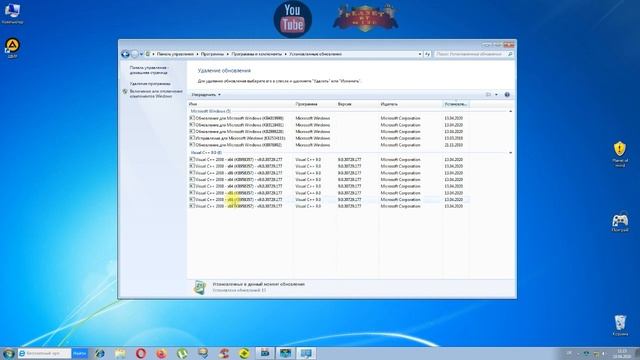The image size is (640, 360).
Task: Sort by the Программа column header
Action: click(x=314, y=104)
